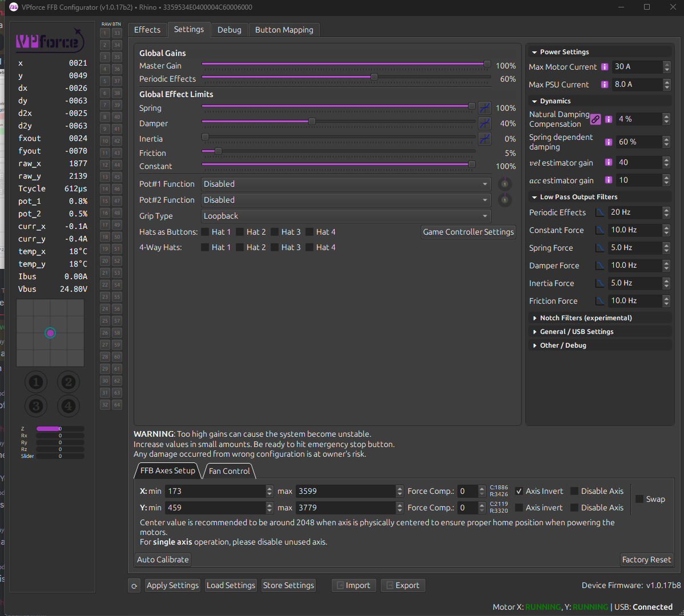684x616 pixels.
Task: Click the Master Gain slider handle
Action: (487, 64)
